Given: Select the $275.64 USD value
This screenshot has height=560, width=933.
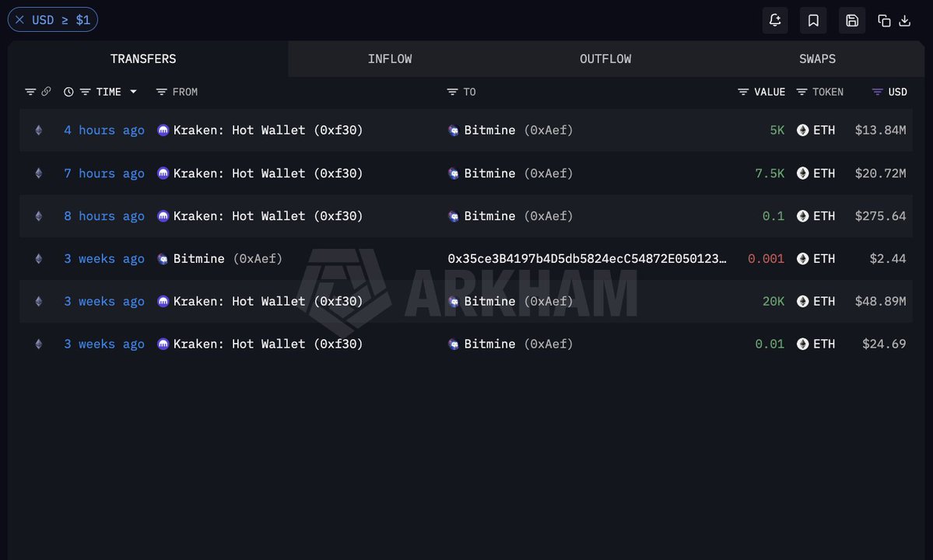Looking at the screenshot, I should [880, 215].
